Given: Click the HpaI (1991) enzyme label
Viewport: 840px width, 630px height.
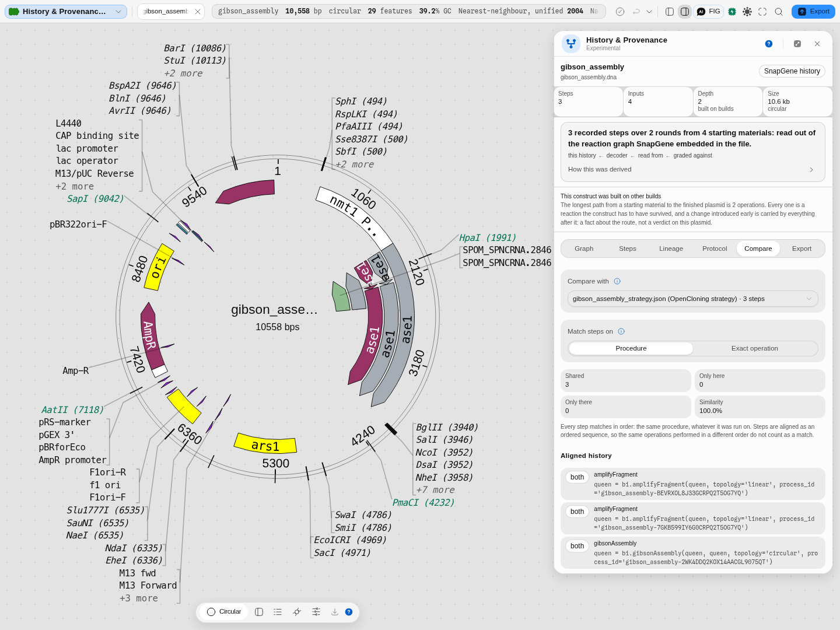Looking at the screenshot, I should coord(487,237).
